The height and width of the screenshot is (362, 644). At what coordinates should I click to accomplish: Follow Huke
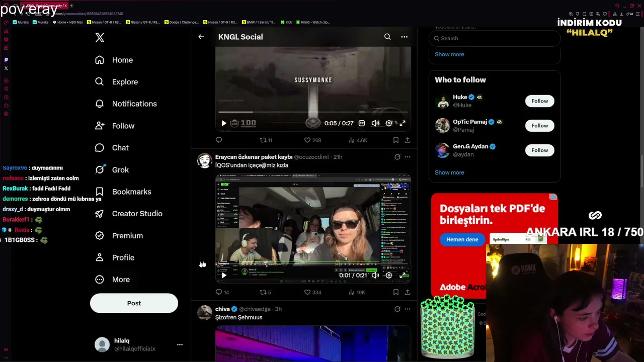tap(539, 101)
